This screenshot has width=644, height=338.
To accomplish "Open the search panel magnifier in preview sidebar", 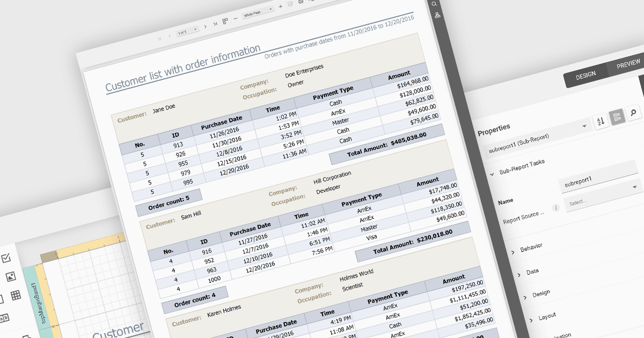I will 435,4.
